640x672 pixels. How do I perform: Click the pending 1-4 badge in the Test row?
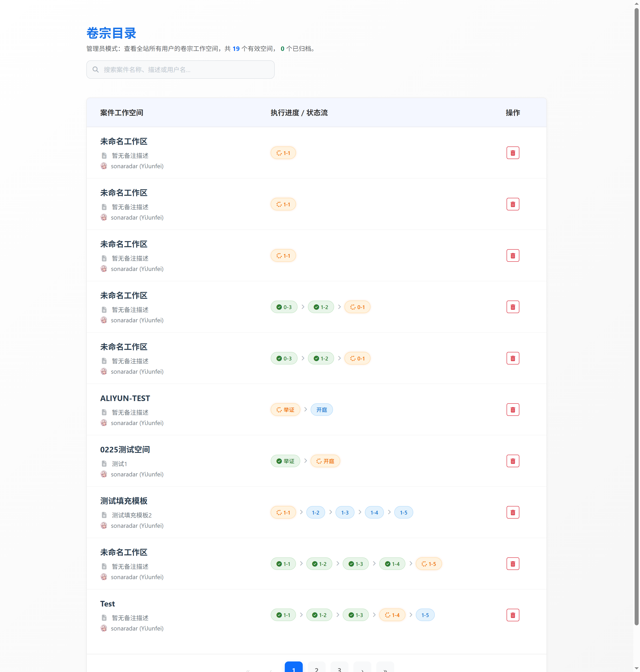coord(392,615)
